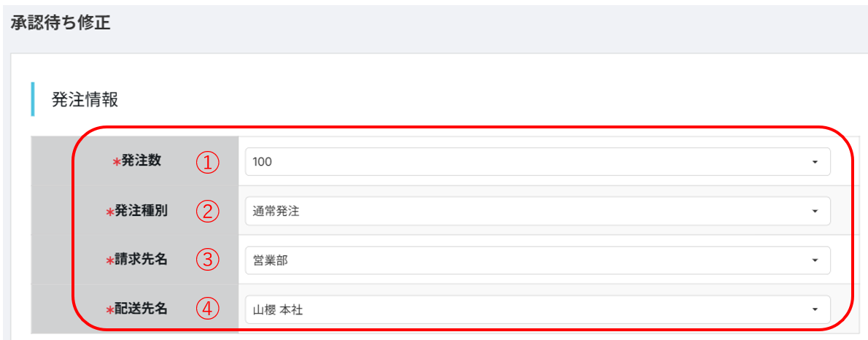Click the 承認待ち修正 page title
The image size is (868, 340).
(61, 23)
